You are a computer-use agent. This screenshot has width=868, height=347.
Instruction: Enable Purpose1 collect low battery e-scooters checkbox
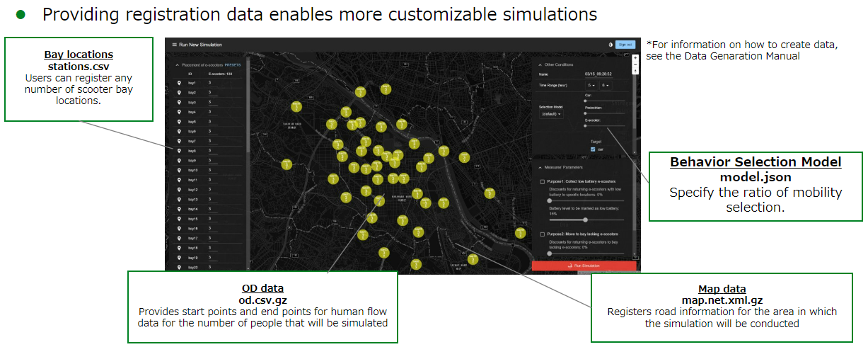tap(543, 182)
